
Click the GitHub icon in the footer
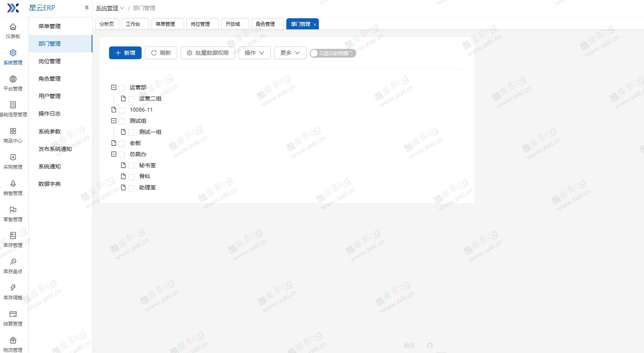tap(430, 345)
